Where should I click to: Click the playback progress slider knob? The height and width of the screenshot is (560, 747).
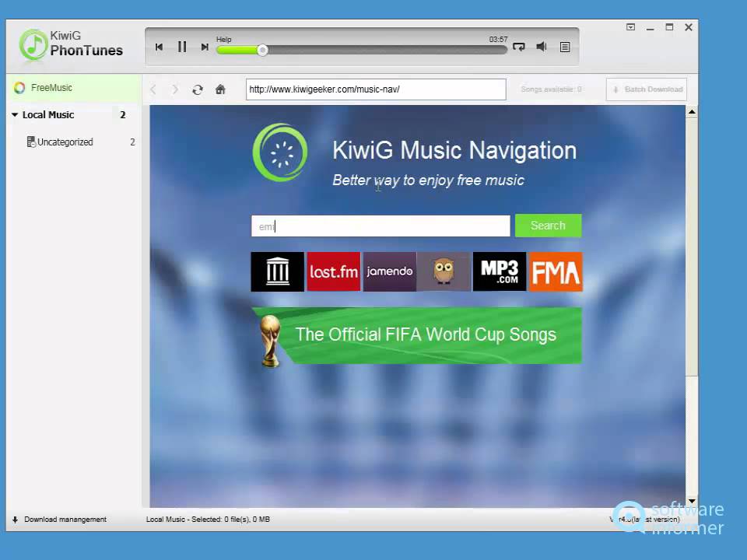point(262,50)
